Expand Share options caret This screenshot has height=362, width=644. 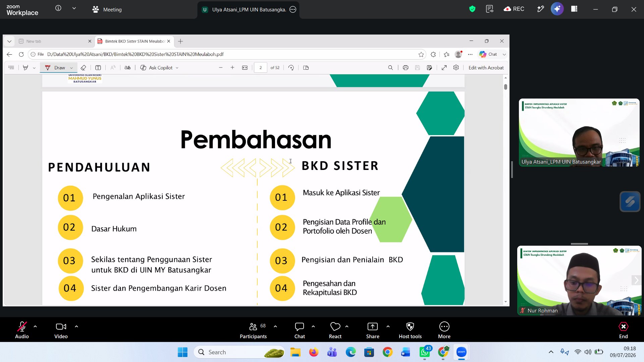point(388,326)
